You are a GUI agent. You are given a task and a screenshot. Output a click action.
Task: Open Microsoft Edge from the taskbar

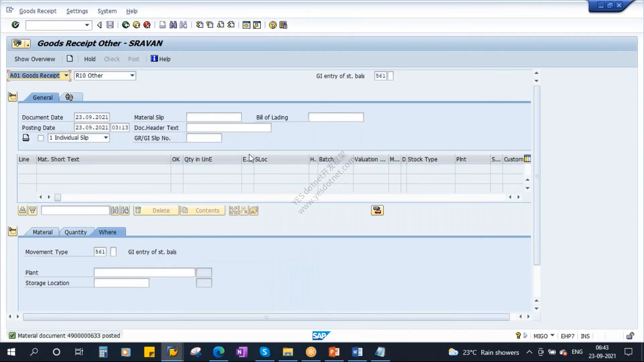[x=219, y=352]
